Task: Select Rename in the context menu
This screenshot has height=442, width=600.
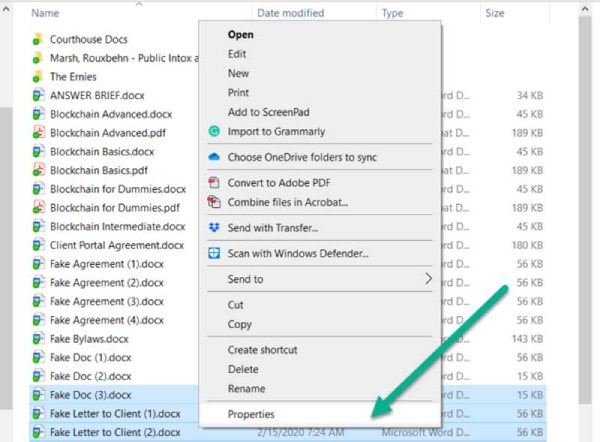Action: tap(246, 388)
